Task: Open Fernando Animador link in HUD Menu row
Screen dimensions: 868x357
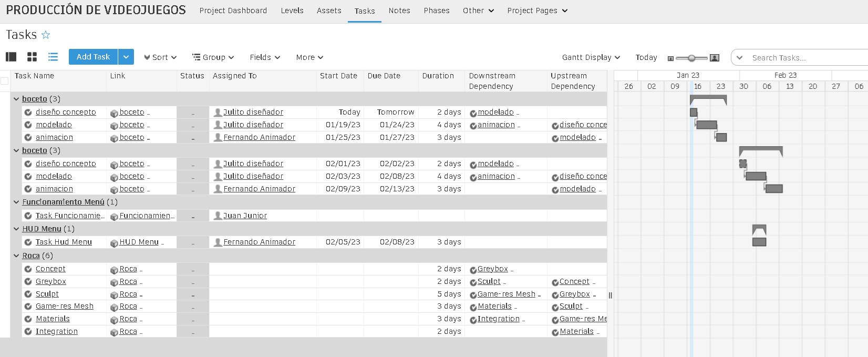Action: [x=259, y=242]
